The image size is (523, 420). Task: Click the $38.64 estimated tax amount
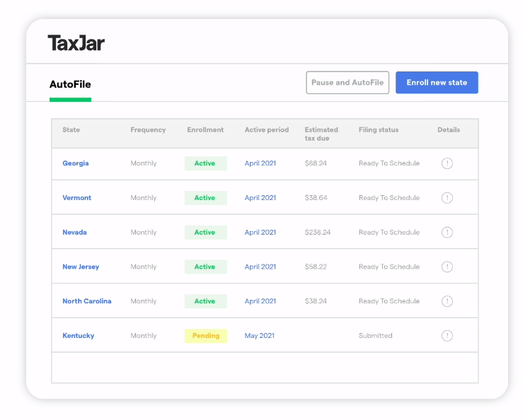coord(316,198)
